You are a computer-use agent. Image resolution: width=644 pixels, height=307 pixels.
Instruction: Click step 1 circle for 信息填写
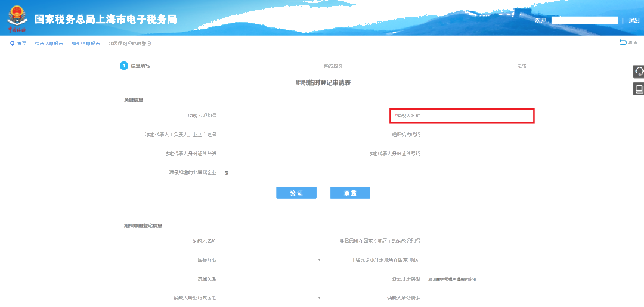coord(124,66)
